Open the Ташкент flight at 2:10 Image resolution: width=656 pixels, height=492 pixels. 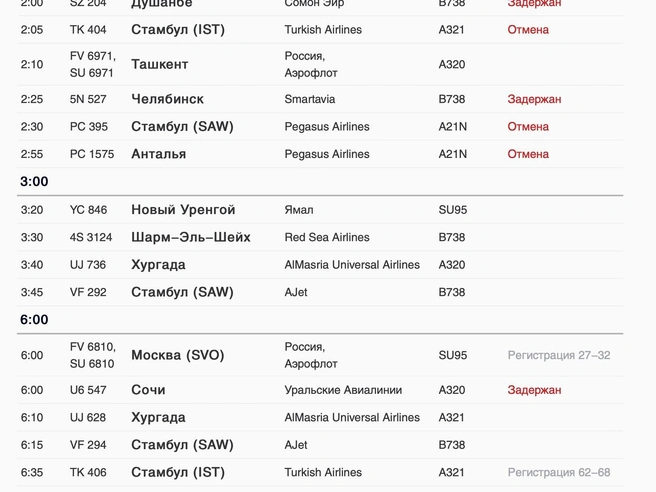click(320, 64)
